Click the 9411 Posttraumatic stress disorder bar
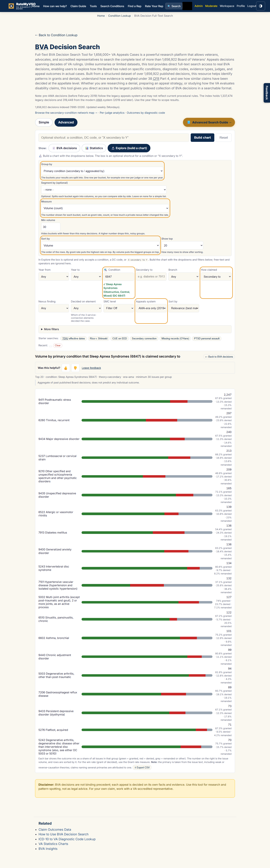 coord(147,401)
